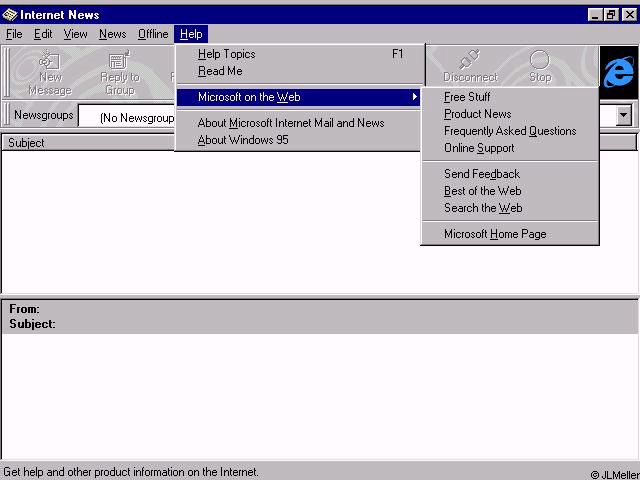This screenshot has height=480, width=640.
Task: Click the Stop toolbar icon
Action: coord(540,67)
